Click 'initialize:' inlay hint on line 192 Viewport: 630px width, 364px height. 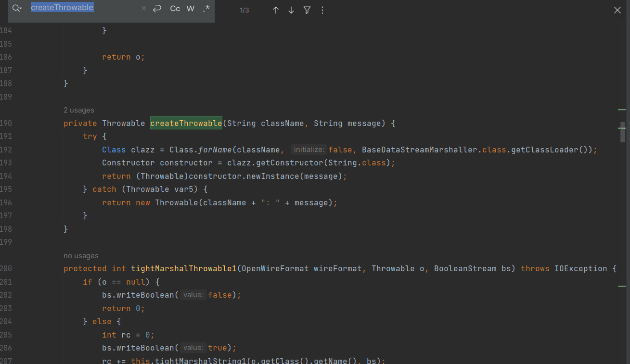309,150
